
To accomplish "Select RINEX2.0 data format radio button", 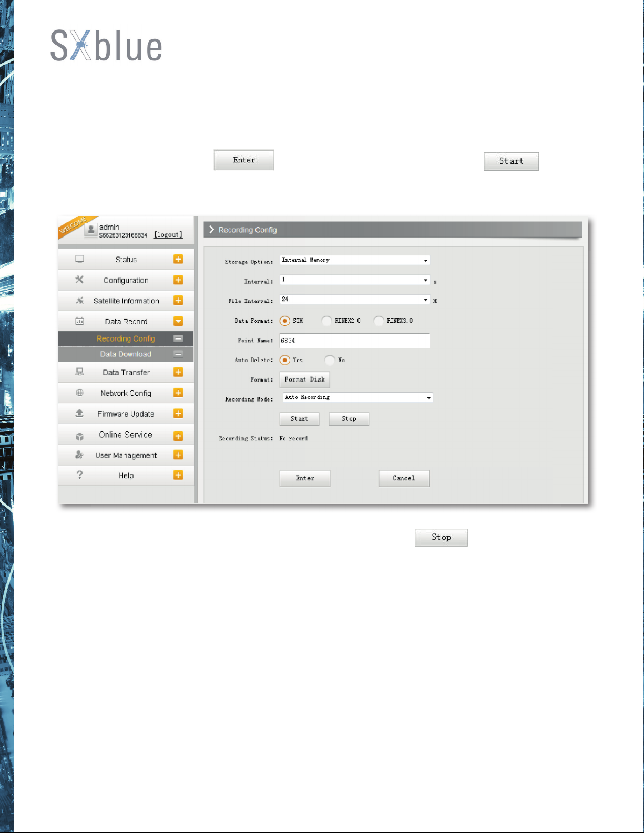I will coord(327,321).
